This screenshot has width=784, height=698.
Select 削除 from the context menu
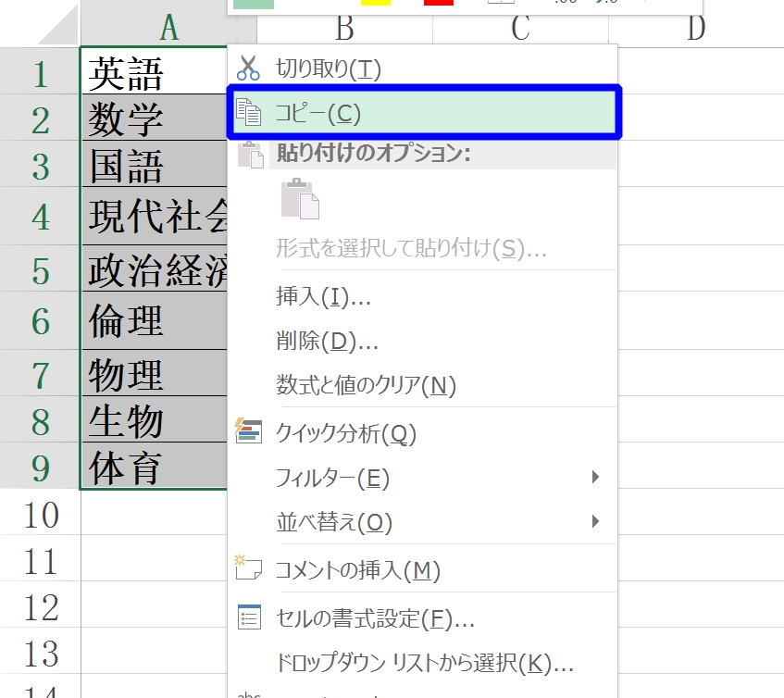(327, 342)
